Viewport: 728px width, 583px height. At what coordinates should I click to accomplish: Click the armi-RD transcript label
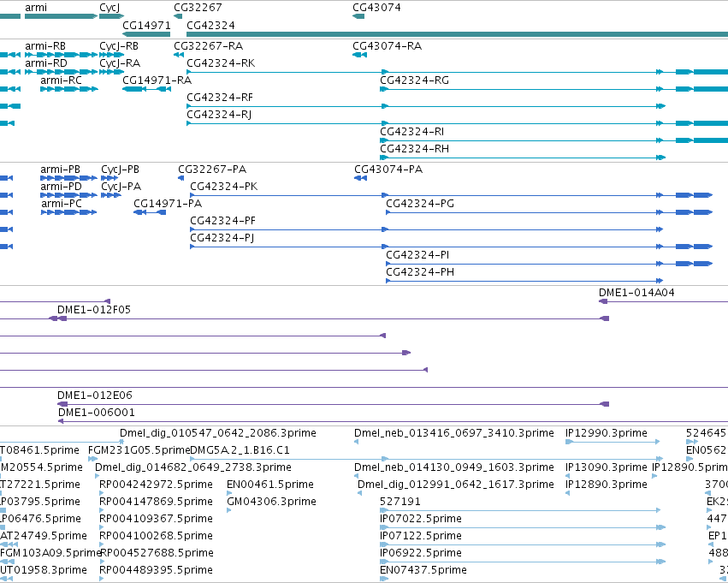tap(46, 63)
